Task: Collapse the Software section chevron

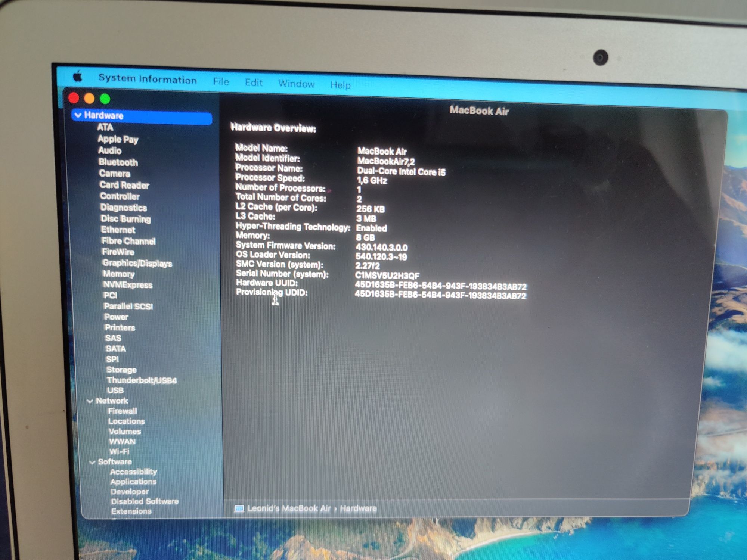Action: (x=92, y=462)
